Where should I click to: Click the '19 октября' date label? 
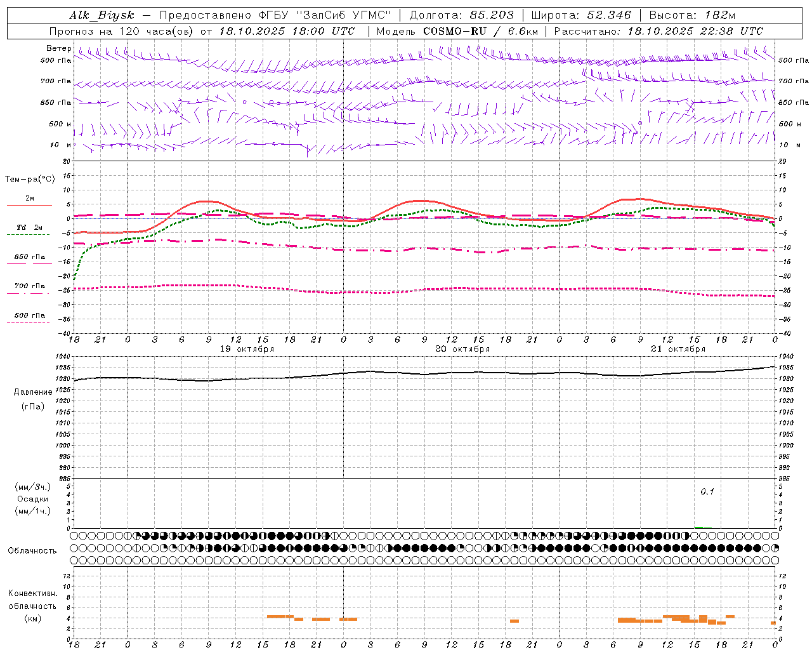tap(247, 349)
